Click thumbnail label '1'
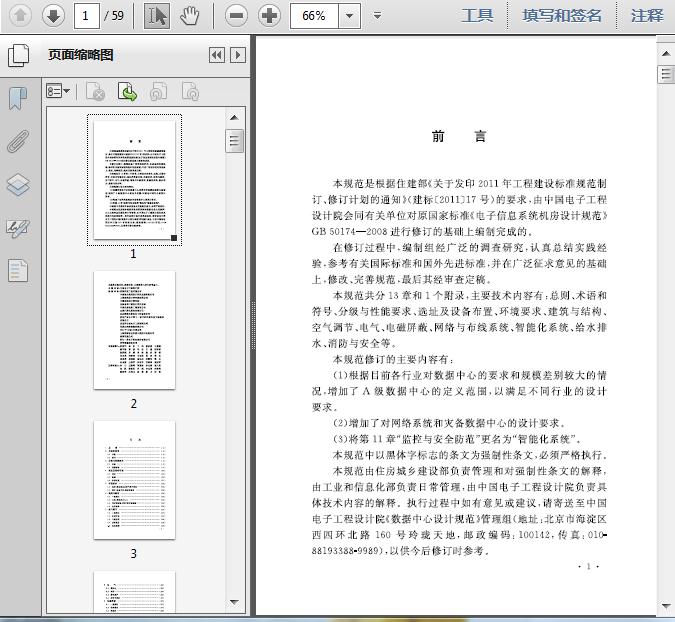This screenshot has height=622, width=675. [x=133, y=254]
